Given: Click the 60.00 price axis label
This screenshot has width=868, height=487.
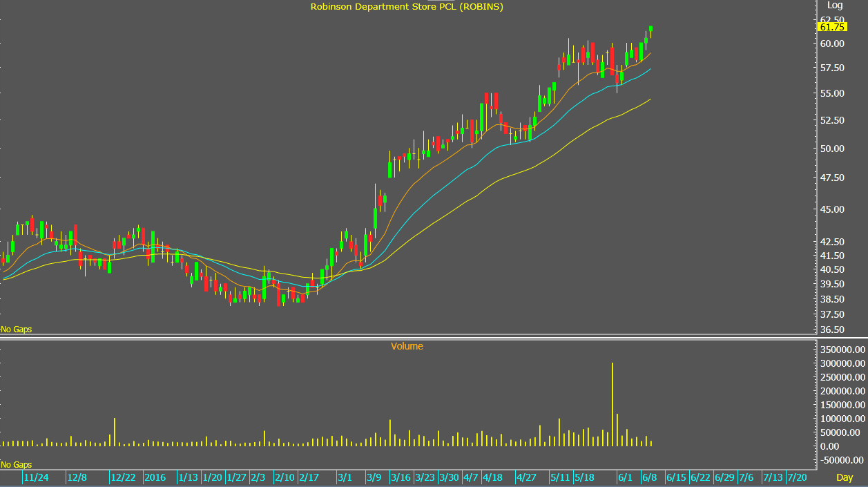Looking at the screenshot, I should tap(832, 44).
